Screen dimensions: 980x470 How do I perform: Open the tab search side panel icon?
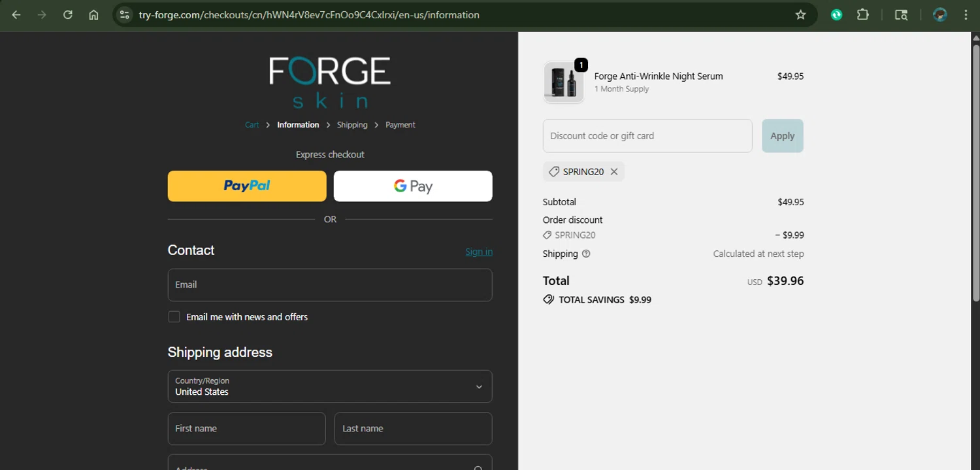coord(901,14)
